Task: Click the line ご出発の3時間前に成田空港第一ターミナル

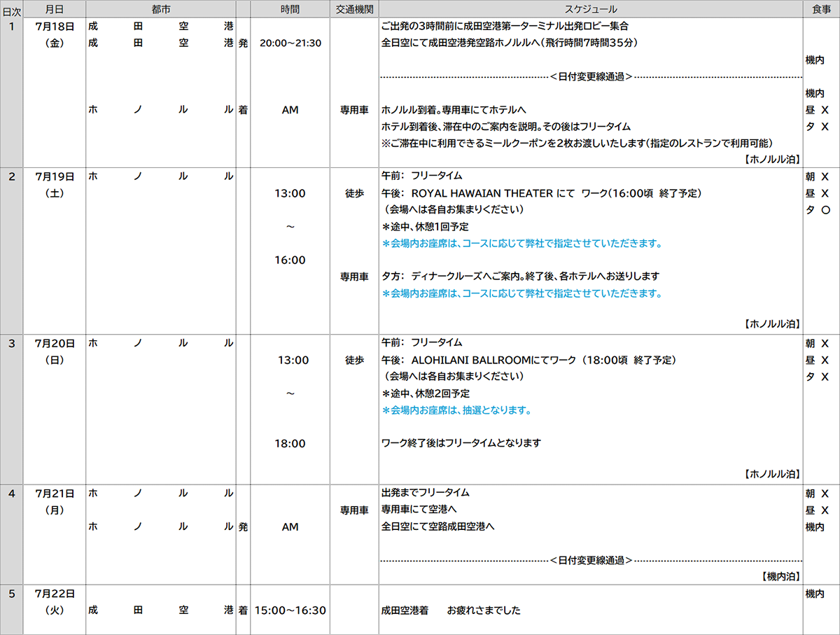Action: click(x=505, y=26)
